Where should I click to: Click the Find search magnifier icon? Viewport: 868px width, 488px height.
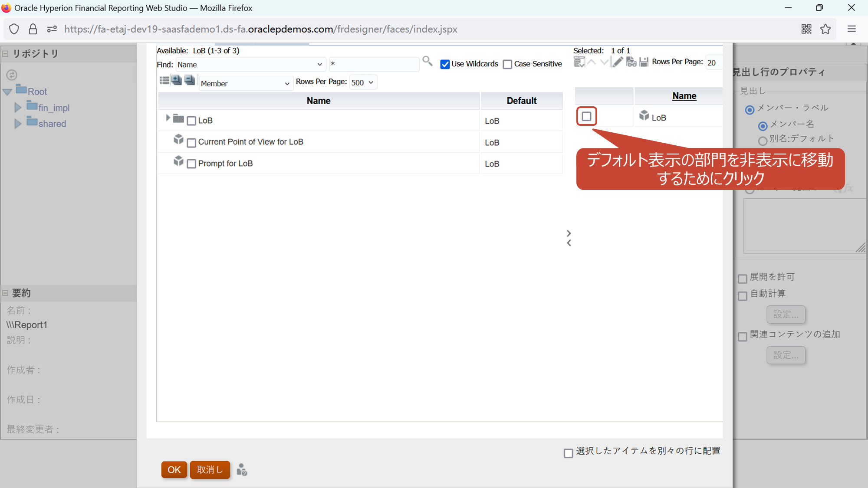coord(427,61)
